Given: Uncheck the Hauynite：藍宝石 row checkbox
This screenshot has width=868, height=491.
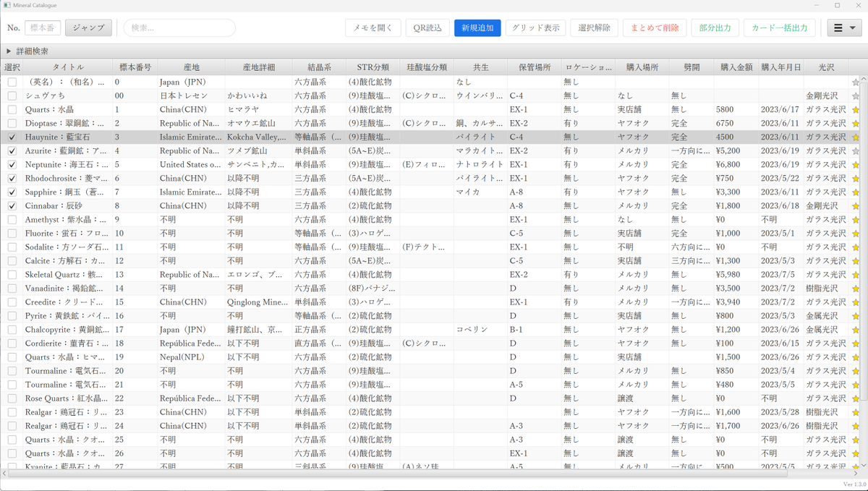Looking at the screenshot, I should pos(12,137).
